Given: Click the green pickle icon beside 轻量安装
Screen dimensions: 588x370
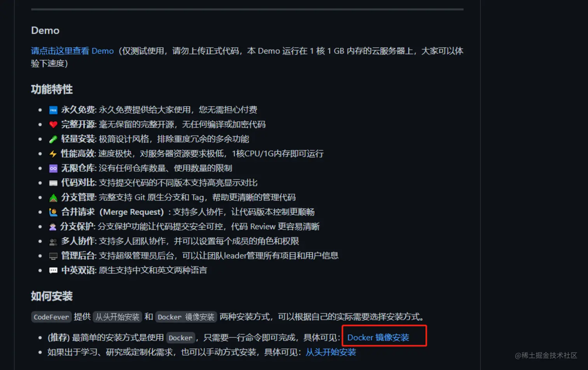Looking at the screenshot, I should (53, 139).
